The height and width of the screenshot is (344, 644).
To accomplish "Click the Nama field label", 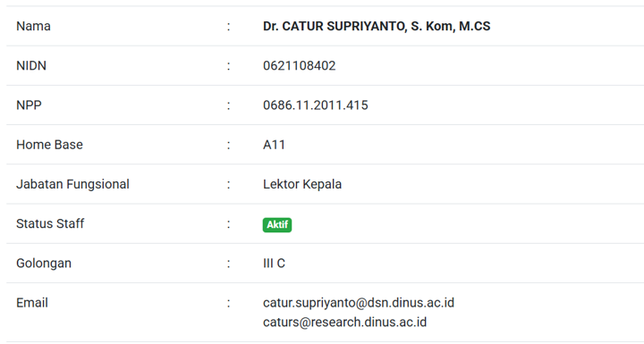I will 33,26.
